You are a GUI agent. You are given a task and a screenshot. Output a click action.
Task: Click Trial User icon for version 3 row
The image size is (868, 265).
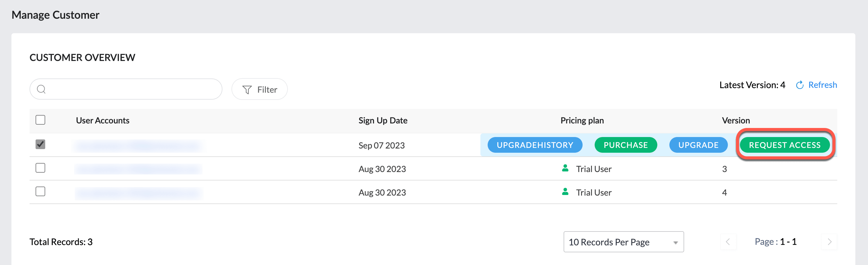[x=565, y=168]
